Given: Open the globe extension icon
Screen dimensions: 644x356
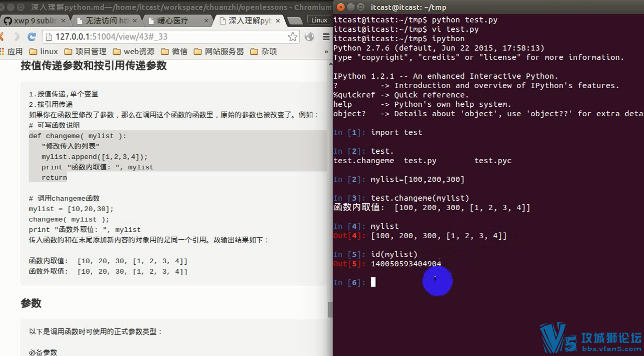Looking at the screenshot, I should coord(310,37).
